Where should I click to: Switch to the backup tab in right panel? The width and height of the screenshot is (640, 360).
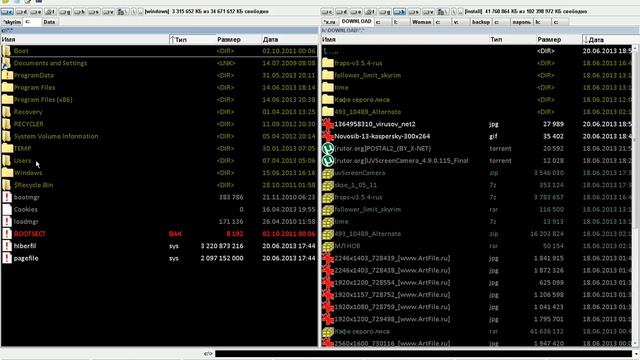click(481, 22)
